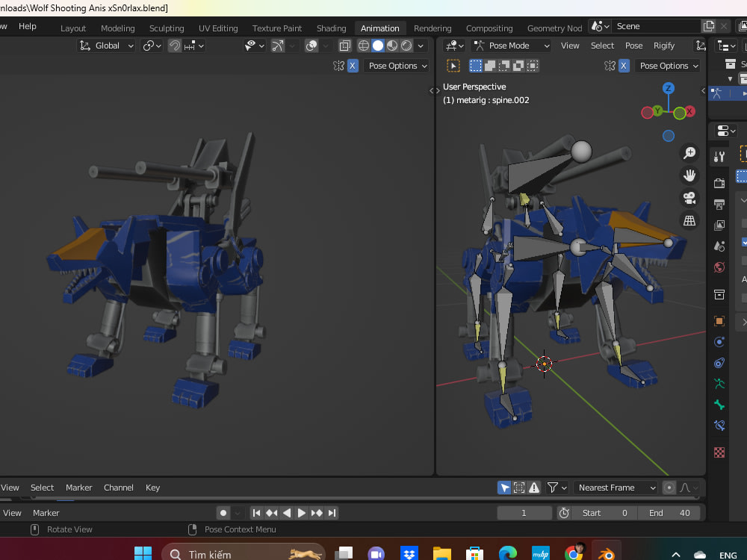The image size is (747, 560).
Task: Open the Bone properties tab
Action: click(719, 405)
